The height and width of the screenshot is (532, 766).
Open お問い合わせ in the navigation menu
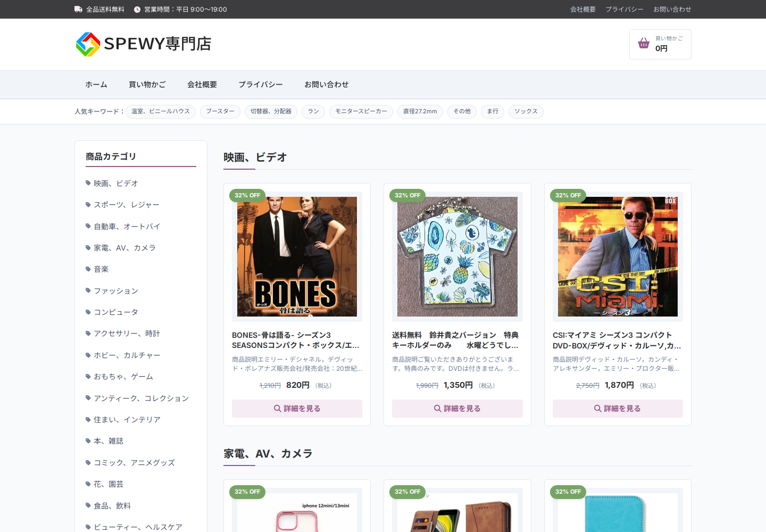pyautogui.click(x=327, y=85)
